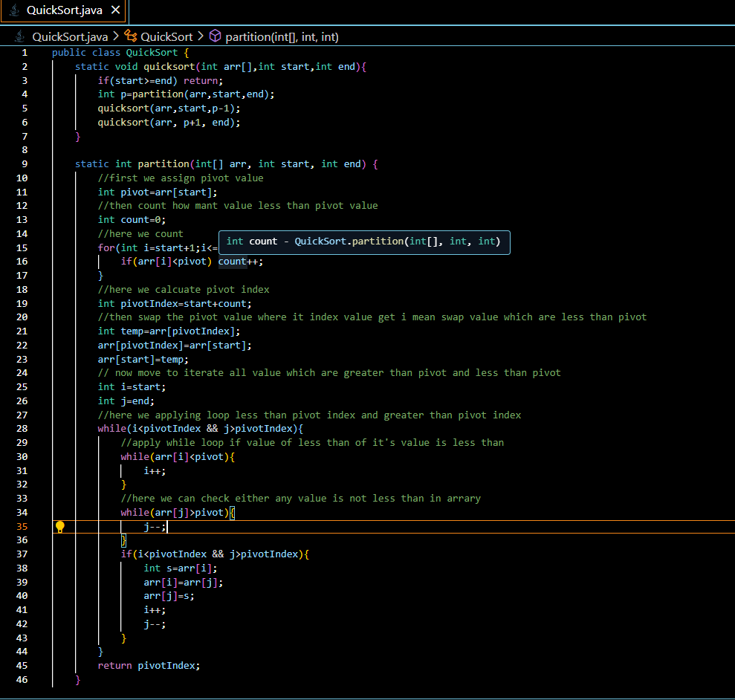Click comment '//here we calcuate pivot index'
735x700 pixels.
click(x=184, y=290)
